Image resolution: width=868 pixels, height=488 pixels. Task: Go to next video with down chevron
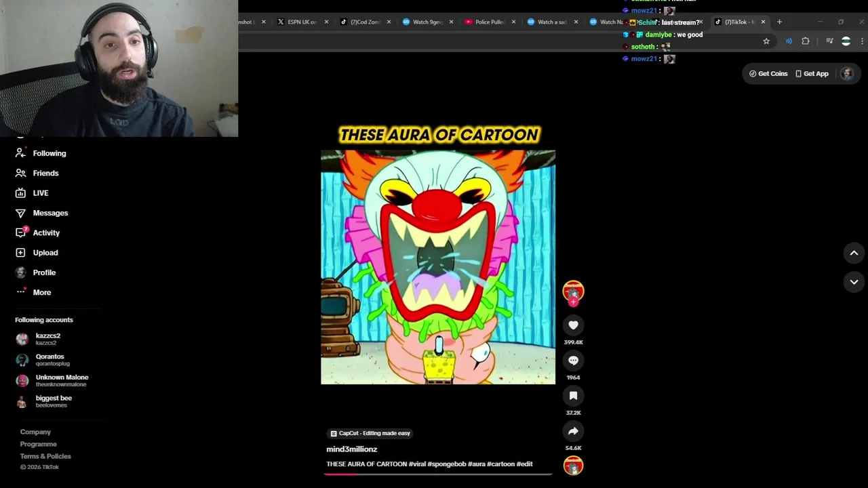(854, 281)
